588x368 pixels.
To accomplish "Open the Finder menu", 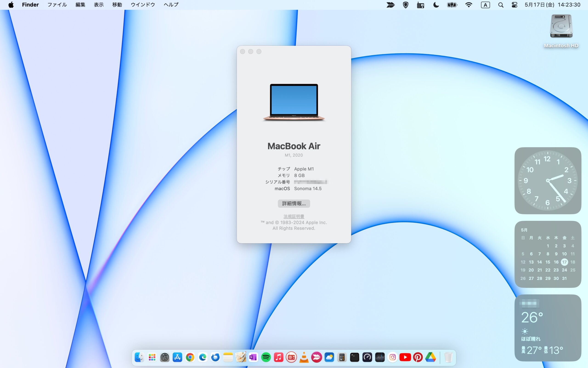I will click(x=30, y=5).
